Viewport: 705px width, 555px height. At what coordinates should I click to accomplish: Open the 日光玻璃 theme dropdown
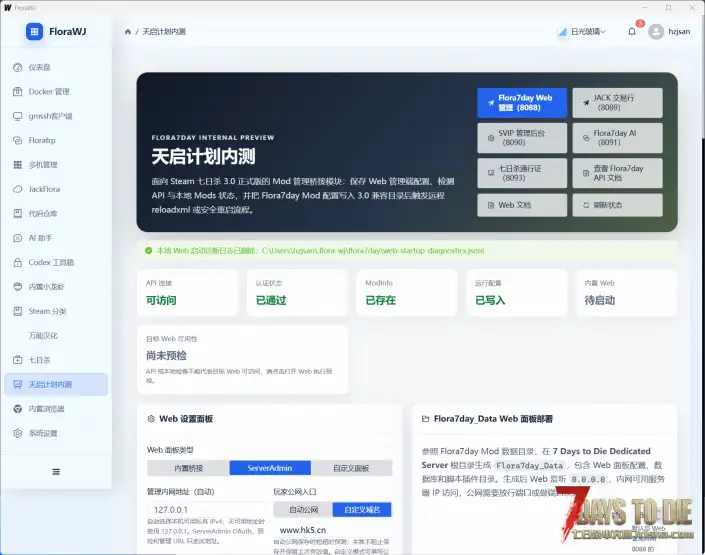click(582, 31)
